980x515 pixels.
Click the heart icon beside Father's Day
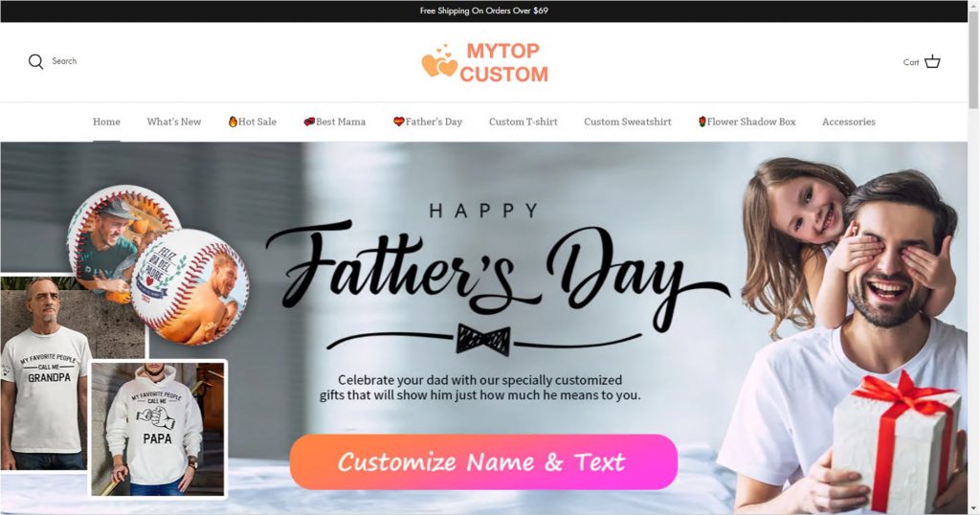399,122
